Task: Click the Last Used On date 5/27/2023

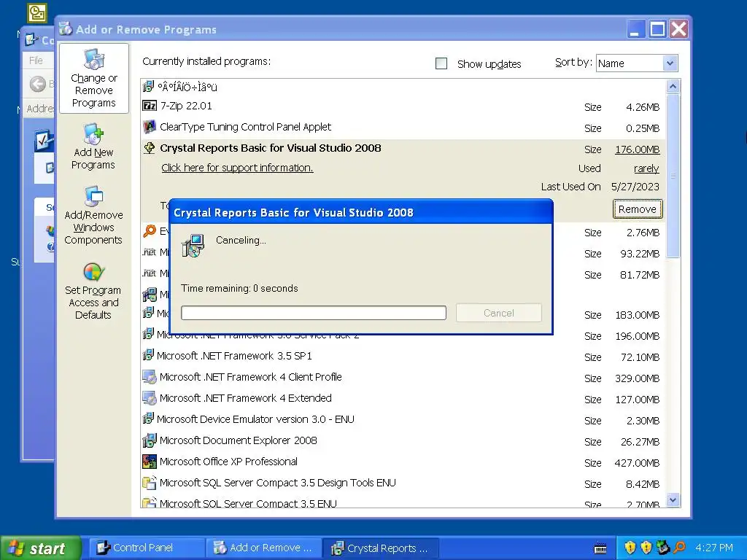Action: (x=635, y=187)
